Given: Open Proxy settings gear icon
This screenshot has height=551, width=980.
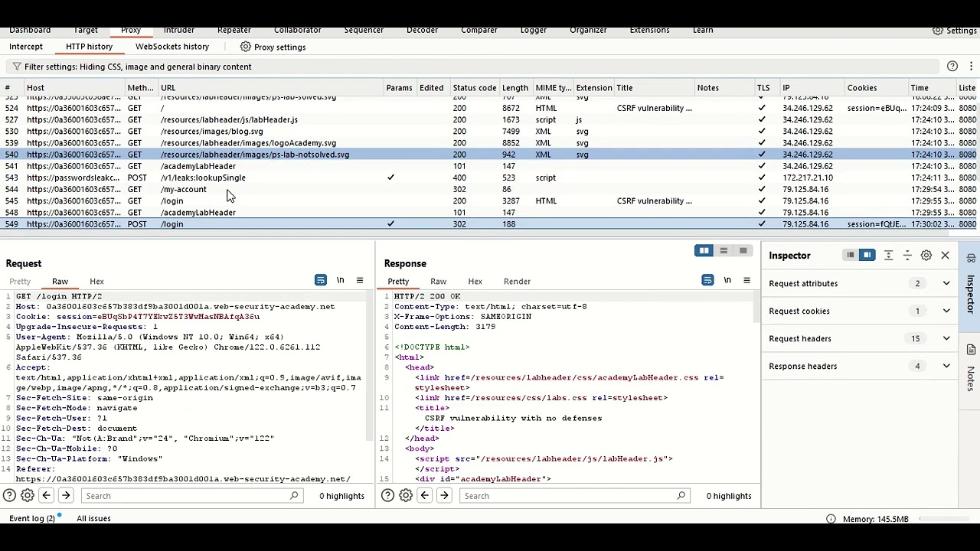Looking at the screenshot, I should 245,47.
